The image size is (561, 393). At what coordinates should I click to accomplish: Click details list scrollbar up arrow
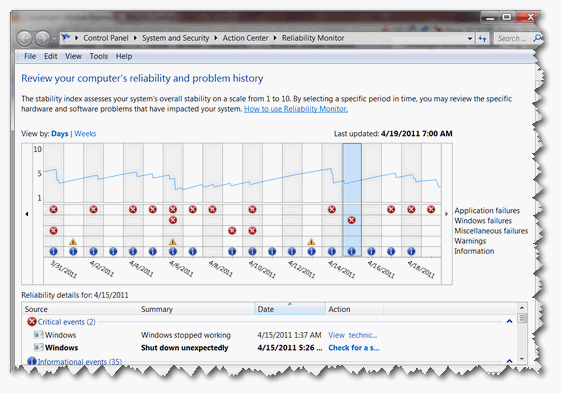click(522, 307)
